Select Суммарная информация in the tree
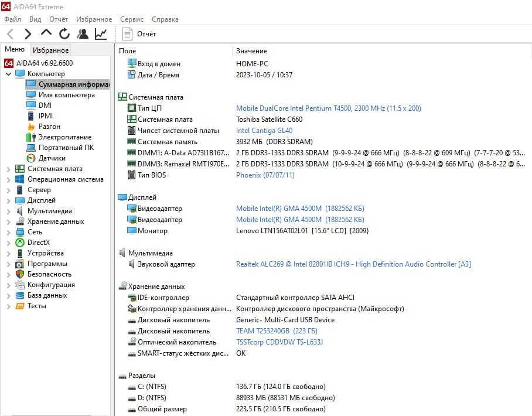Viewport: 532px width, 416px height. point(68,84)
